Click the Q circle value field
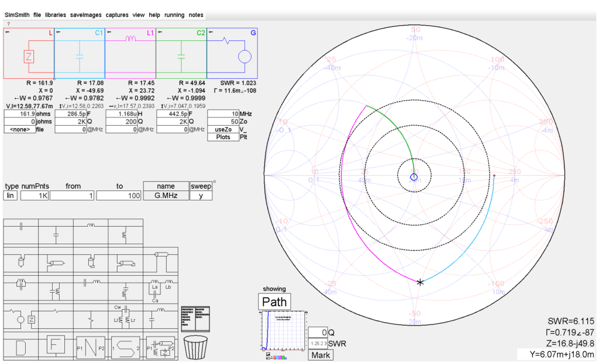Image resolution: width=599 pixels, height=364 pixels. pos(318,332)
